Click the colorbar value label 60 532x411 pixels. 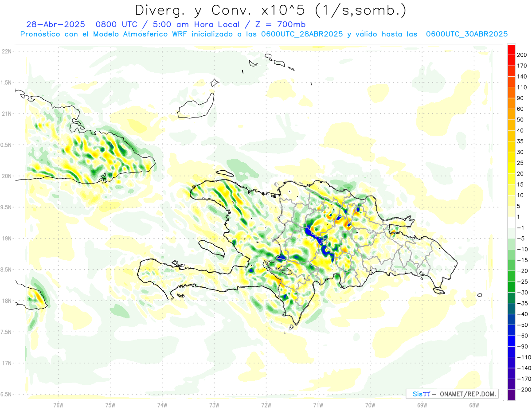(x=520, y=109)
